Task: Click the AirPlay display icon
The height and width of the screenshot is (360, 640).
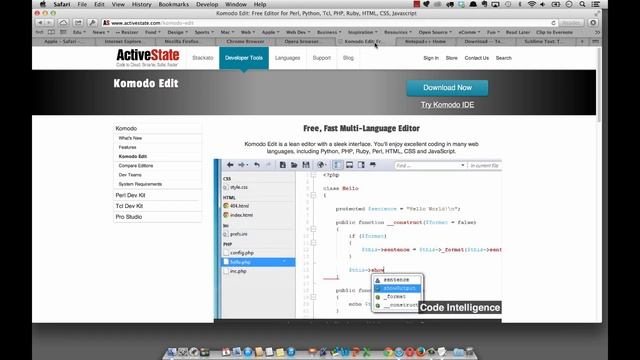Action: coord(496,4)
